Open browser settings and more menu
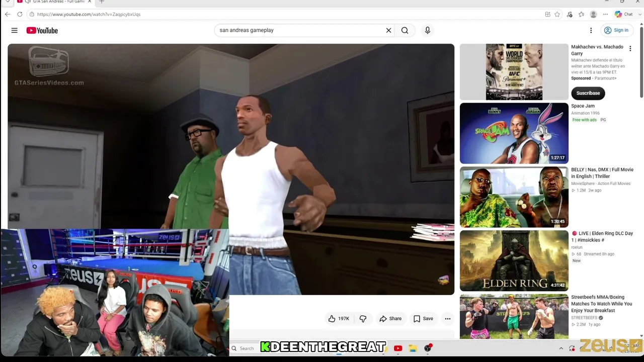 click(605, 14)
